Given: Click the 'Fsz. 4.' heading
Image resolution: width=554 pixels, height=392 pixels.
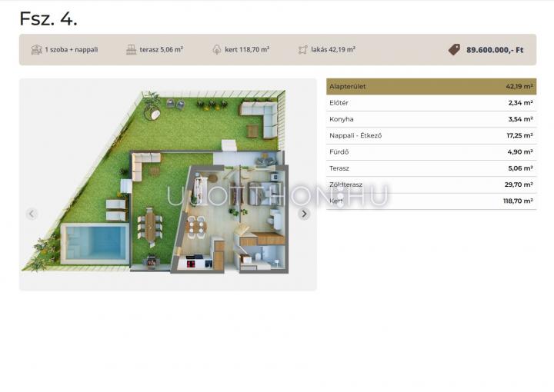Looking at the screenshot, I should pos(48,18).
